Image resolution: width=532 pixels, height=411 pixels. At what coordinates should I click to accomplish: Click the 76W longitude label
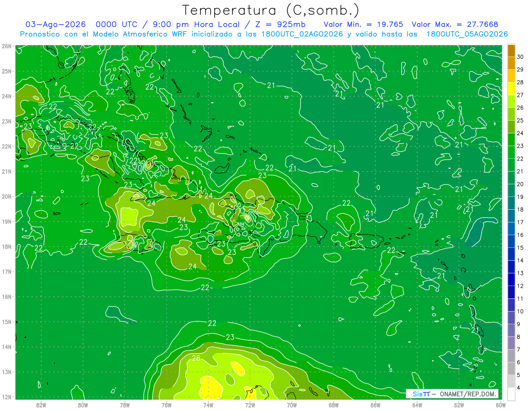click(166, 405)
